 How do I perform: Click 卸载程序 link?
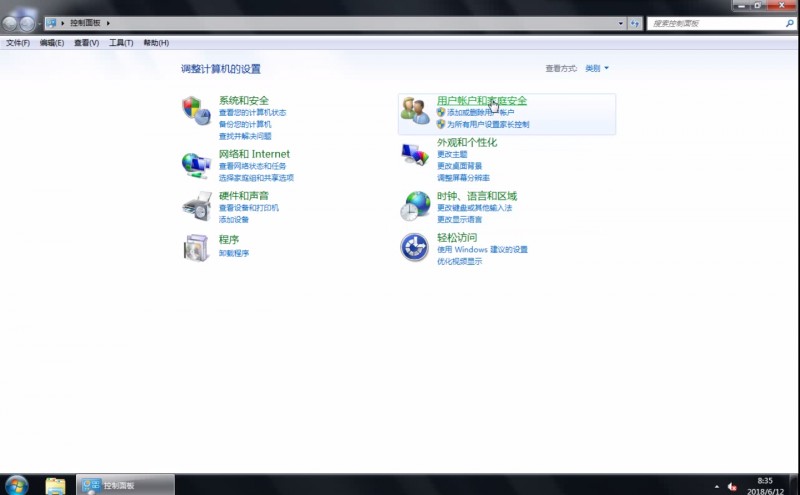pyautogui.click(x=234, y=253)
